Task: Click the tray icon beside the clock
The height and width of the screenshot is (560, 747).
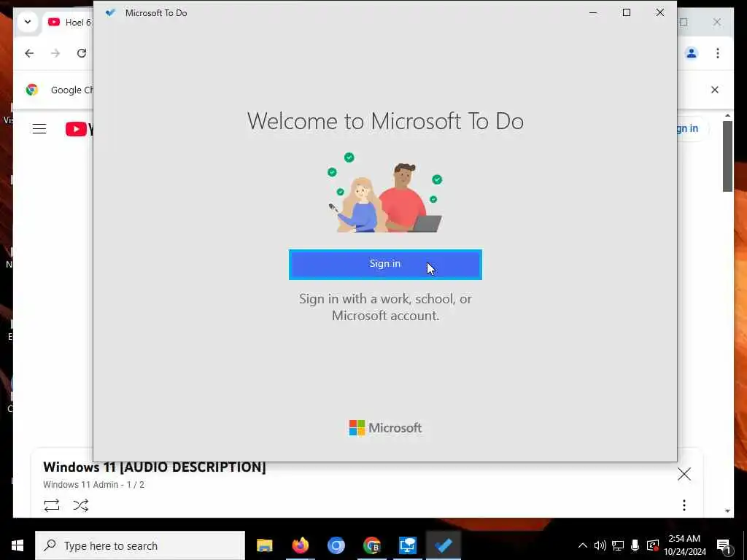Action: (653, 545)
